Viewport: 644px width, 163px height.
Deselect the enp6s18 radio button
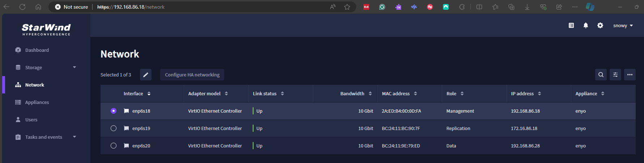[x=114, y=111]
